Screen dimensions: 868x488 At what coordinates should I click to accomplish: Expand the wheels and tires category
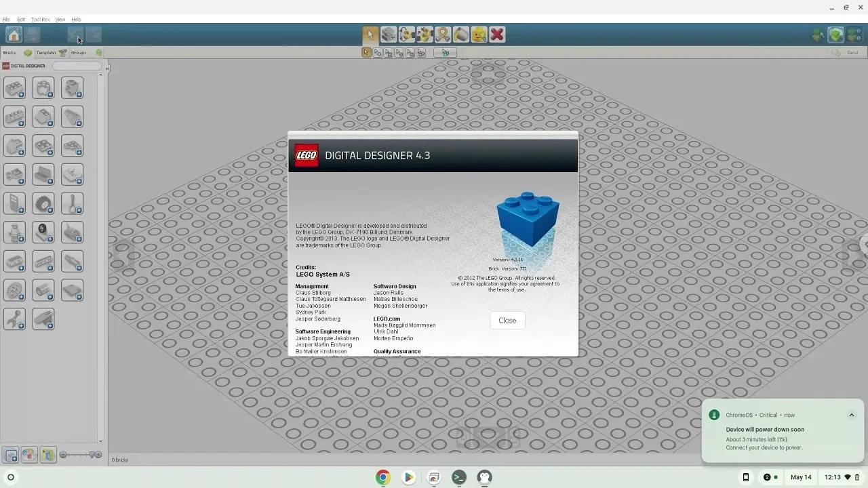click(x=43, y=203)
